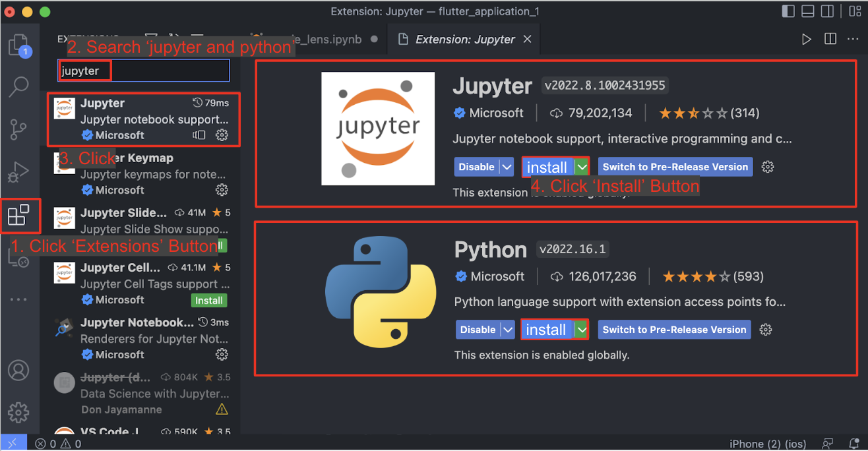Open editor More Actions ellipsis
Screen dimensions: 868x451
(x=853, y=39)
